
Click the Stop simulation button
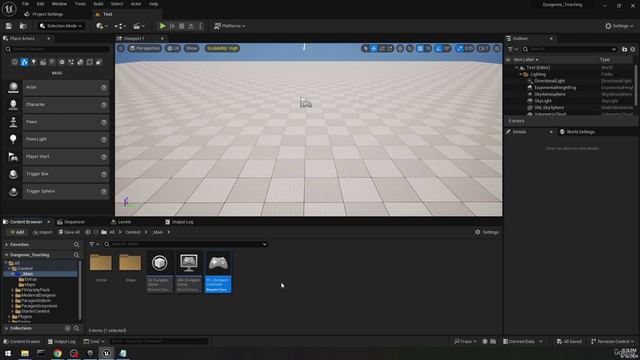(x=182, y=26)
